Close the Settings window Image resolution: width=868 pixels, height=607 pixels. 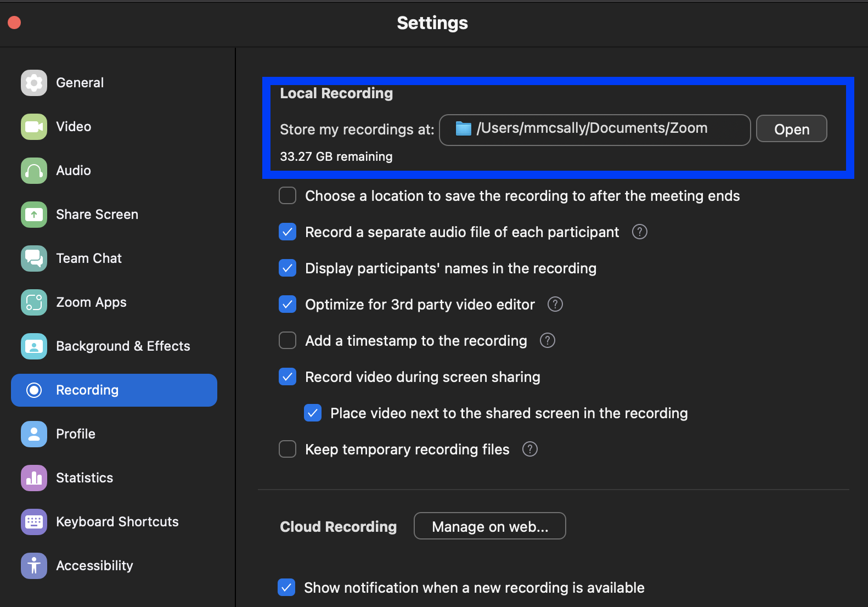point(14,23)
